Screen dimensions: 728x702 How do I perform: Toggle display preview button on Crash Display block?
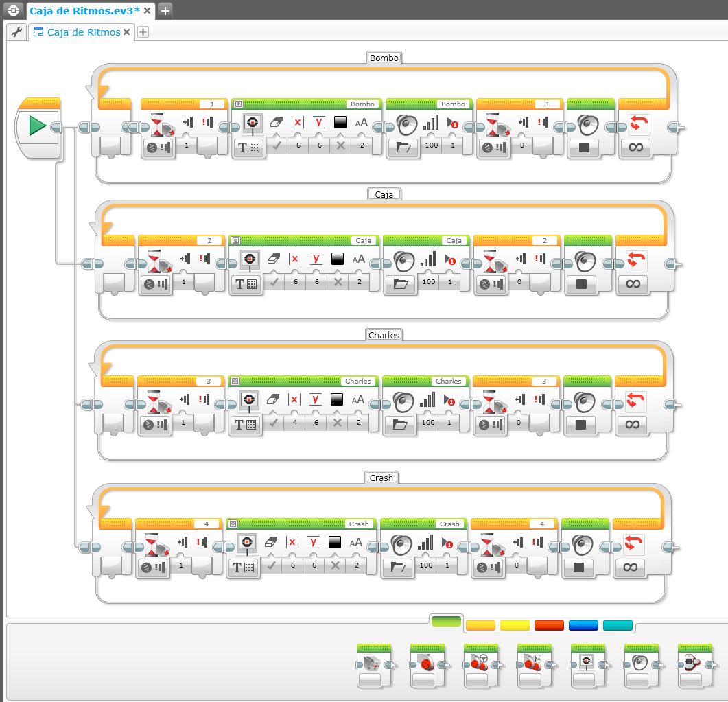(233, 524)
